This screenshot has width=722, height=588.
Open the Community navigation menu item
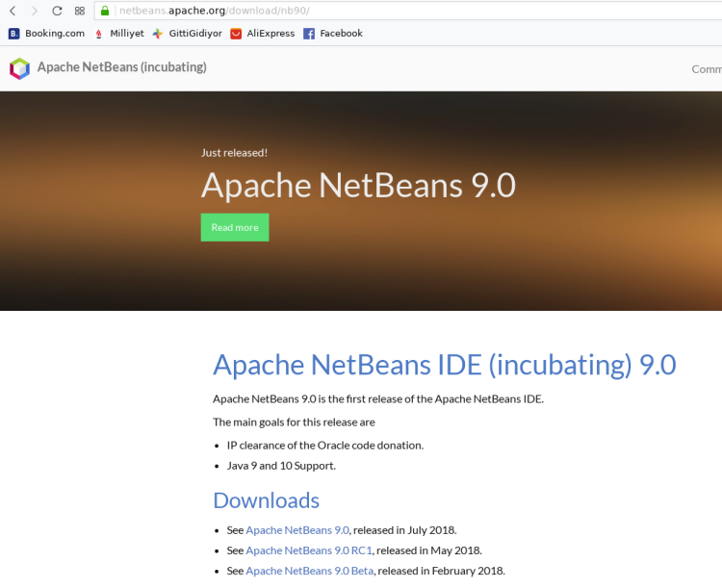(x=707, y=69)
